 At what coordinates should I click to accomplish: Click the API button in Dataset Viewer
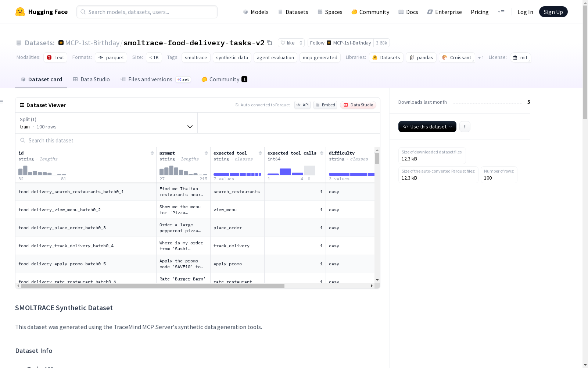click(302, 105)
